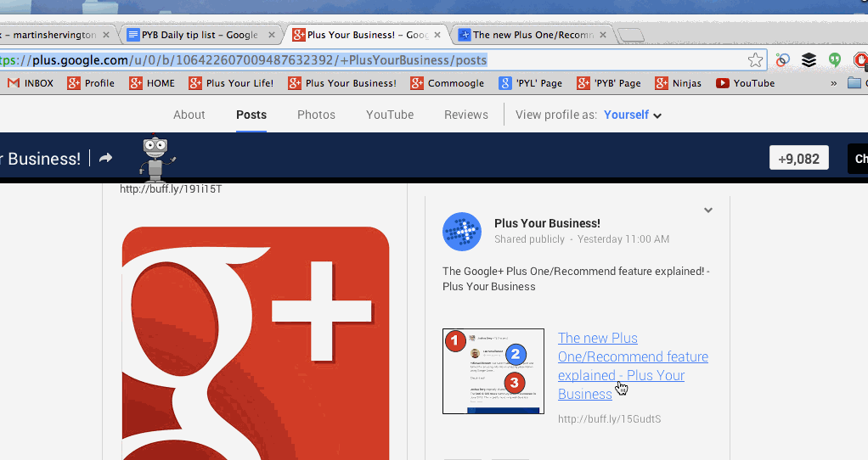Open a new browser tab
Image resolution: width=868 pixels, height=460 pixels.
click(631, 36)
